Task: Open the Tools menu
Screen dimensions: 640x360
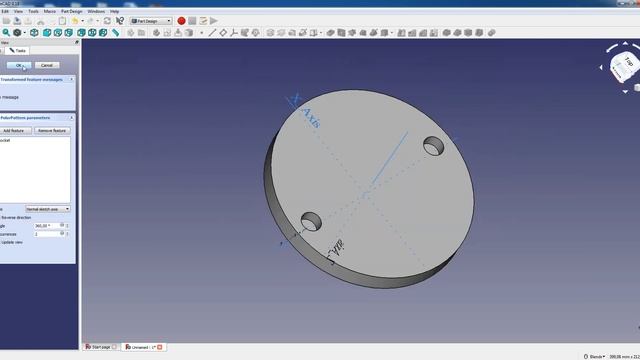Action: coord(33,11)
